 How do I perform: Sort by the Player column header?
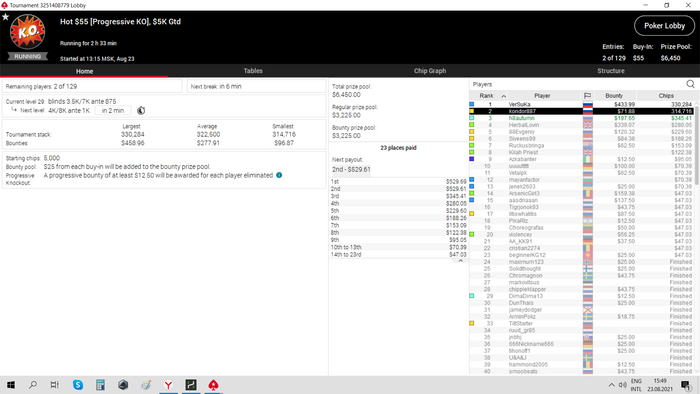(x=542, y=95)
